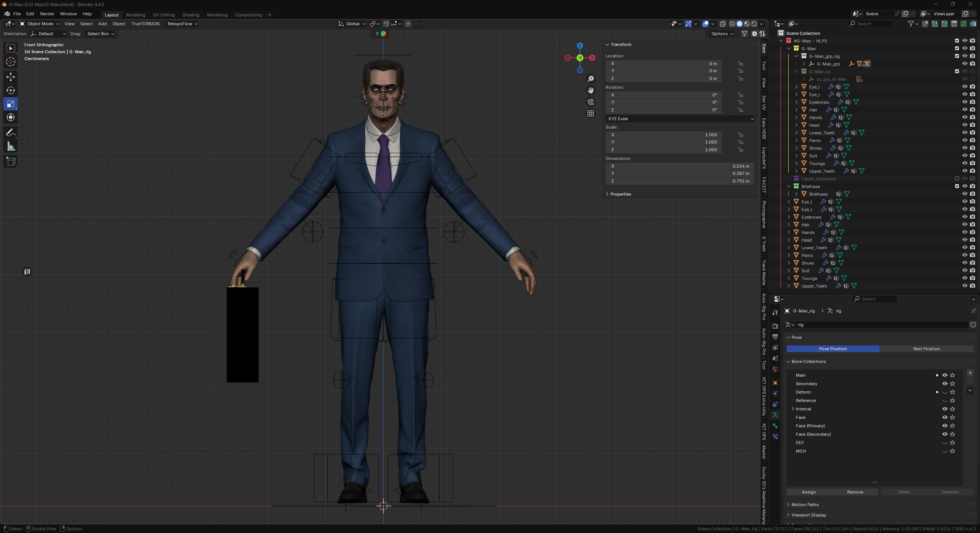The image size is (980, 533).
Task: Click the zoom view magnifier icon
Action: point(591,79)
